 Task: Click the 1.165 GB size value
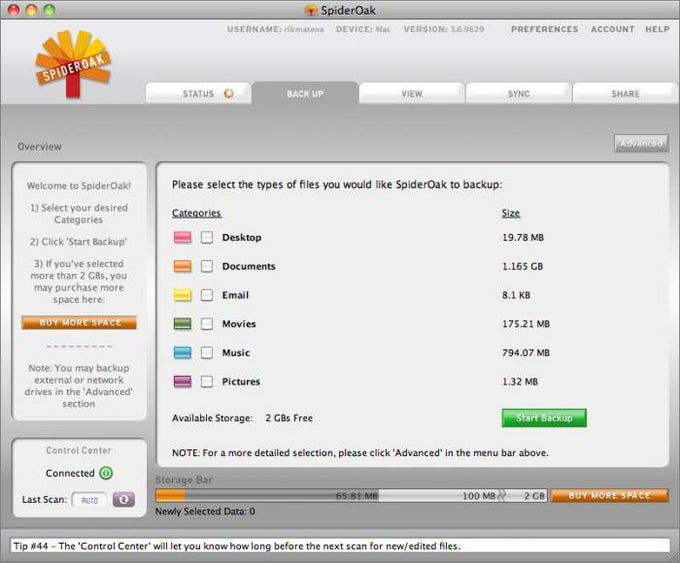pyautogui.click(x=523, y=266)
